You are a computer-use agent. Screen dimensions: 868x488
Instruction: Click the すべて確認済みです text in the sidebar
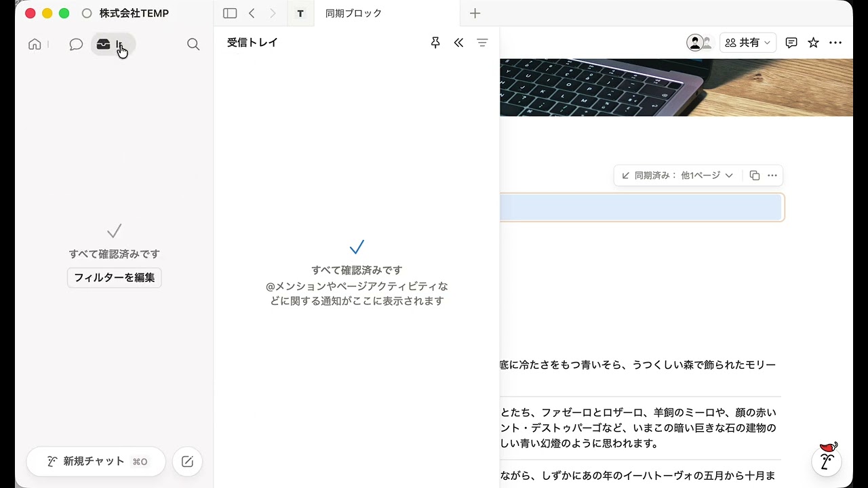pyautogui.click(x=114, y=254)
